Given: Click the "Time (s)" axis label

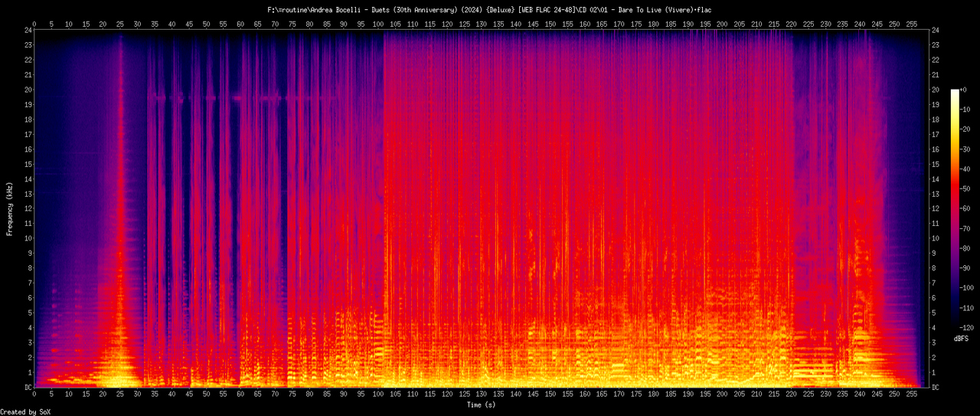Looking at the screenshot, I should pos(483,405).
